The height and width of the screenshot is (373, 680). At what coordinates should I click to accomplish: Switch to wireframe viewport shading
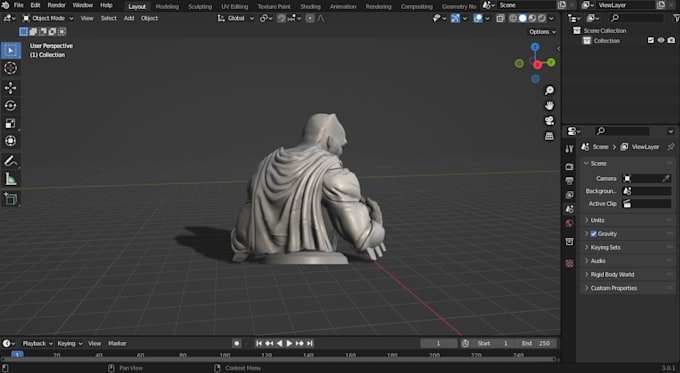coord(513,18)
